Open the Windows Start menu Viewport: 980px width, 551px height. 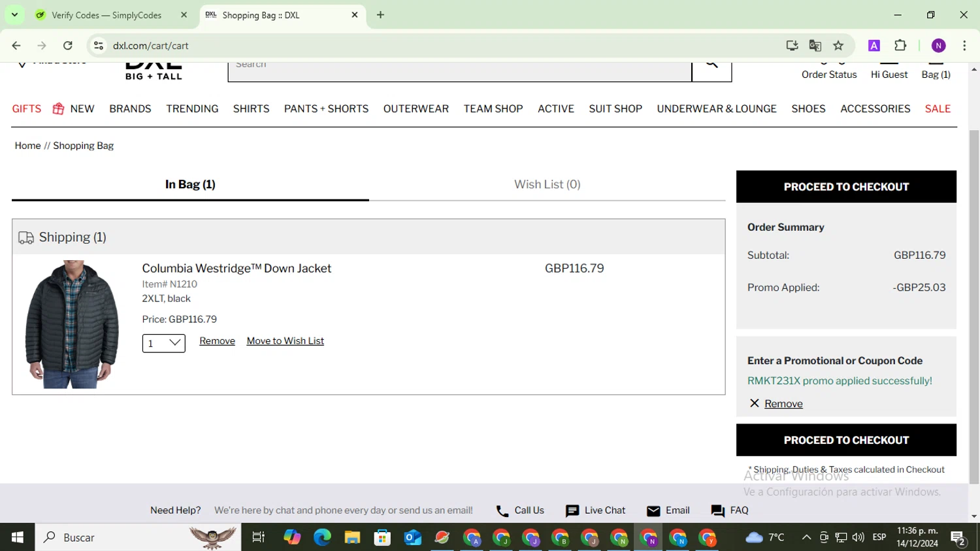[x=18, y=537]
